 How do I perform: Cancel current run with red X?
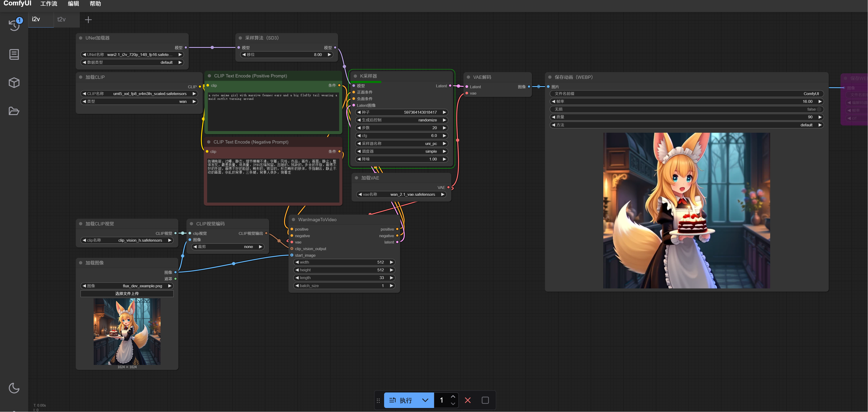[x=468, y=400]
